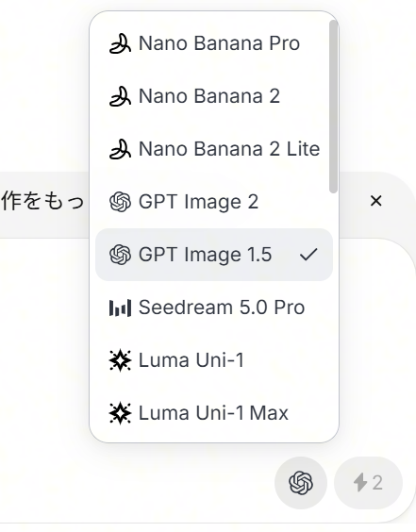Click the checkmark on GPT Image 1.5
Viewport: 416px width, 532px height.
tap(308, 255)
